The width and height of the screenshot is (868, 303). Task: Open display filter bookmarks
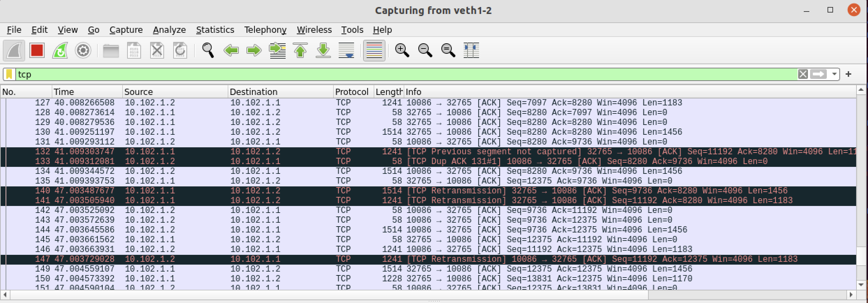9,74
